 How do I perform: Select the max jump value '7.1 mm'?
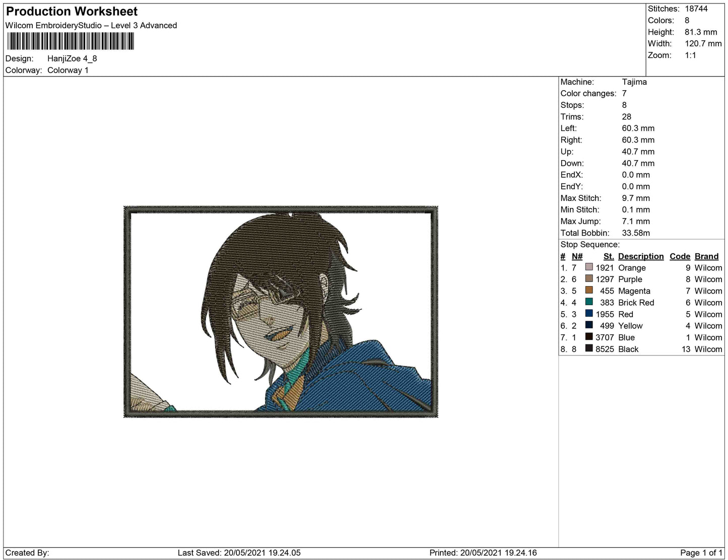click(x=636, y=221)
